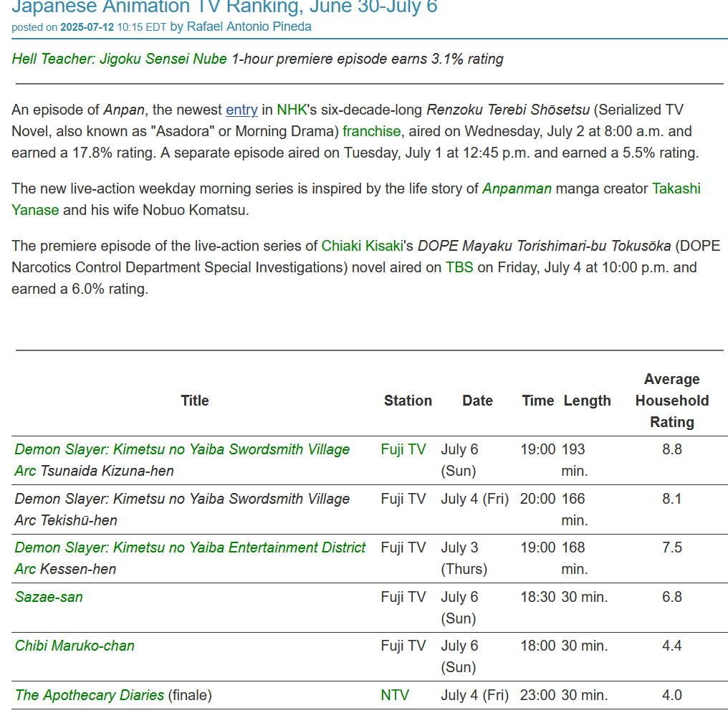Select the 7.5 rating cell
The width and height of the screenshot is (728, 713).
point(672,547)
